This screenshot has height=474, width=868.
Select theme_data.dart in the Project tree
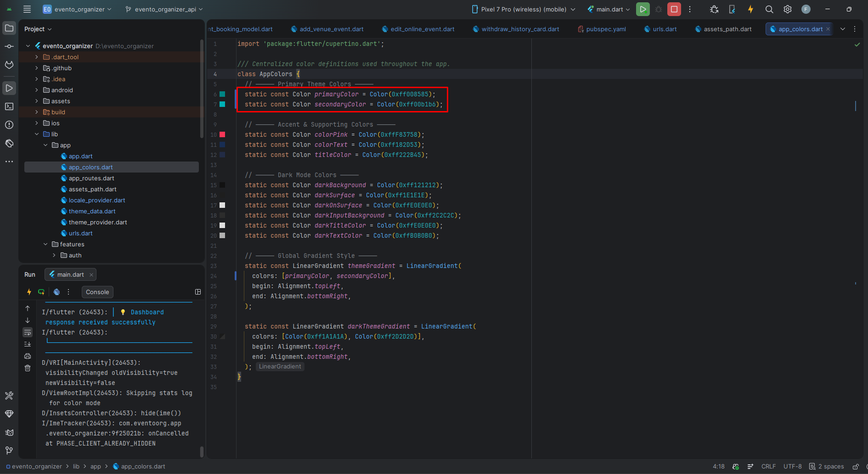92,211
